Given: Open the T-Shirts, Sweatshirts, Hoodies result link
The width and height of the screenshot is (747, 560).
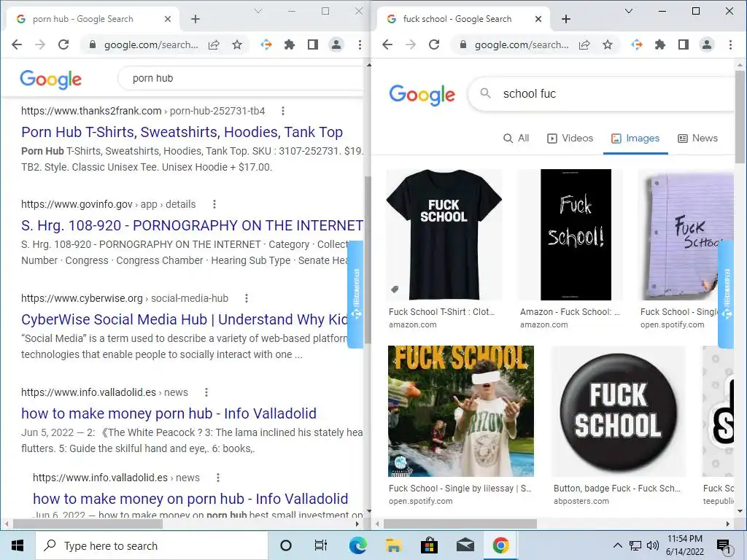Looking at the screenshot, I should [182, 132].
